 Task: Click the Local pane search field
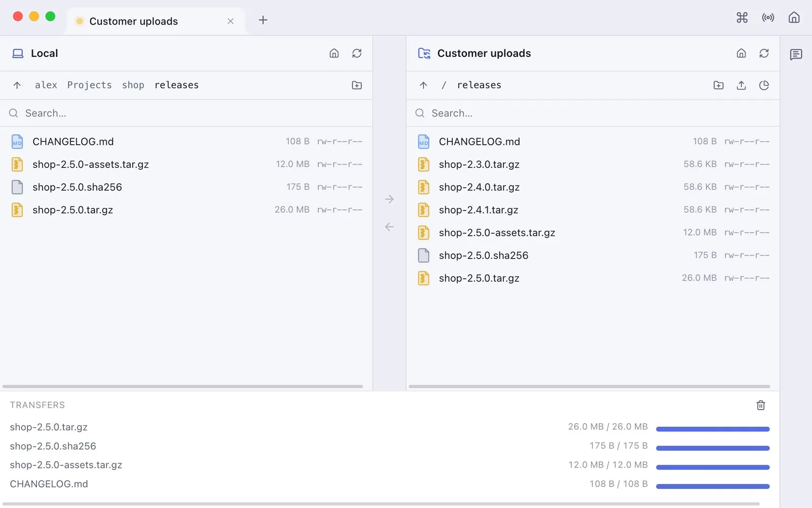point(186,113)
